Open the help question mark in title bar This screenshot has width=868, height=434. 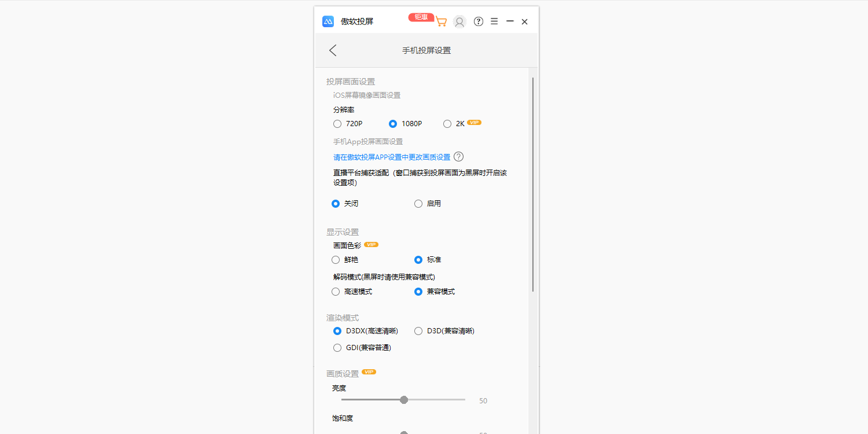[479, 21]
